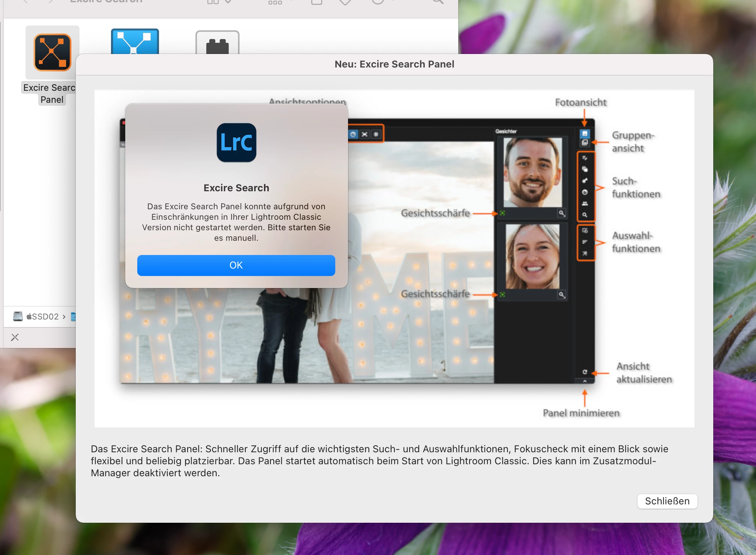Open the Finder group-by dropdown
Viewport: 756px width, 555px height.
coord(279,2)
